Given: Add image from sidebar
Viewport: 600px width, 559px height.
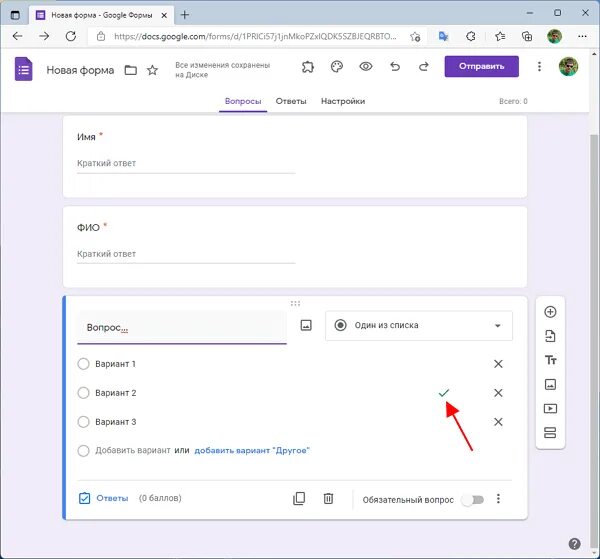Looking at the screenshot, I should [550, 384].
